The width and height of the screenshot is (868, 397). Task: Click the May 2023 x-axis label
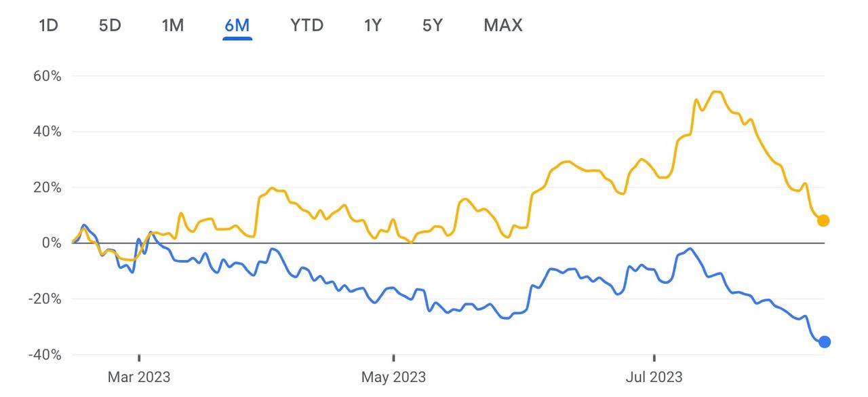coord(394,377)
